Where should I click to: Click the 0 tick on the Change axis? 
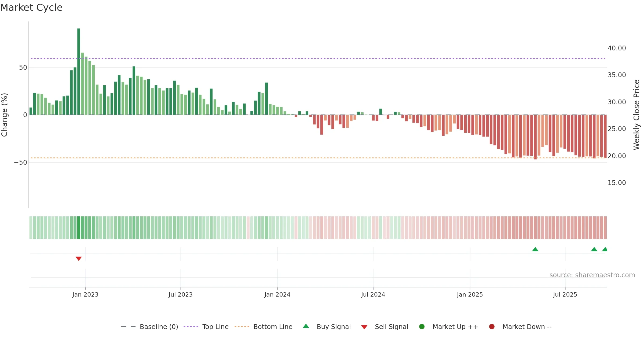(25, 115)
